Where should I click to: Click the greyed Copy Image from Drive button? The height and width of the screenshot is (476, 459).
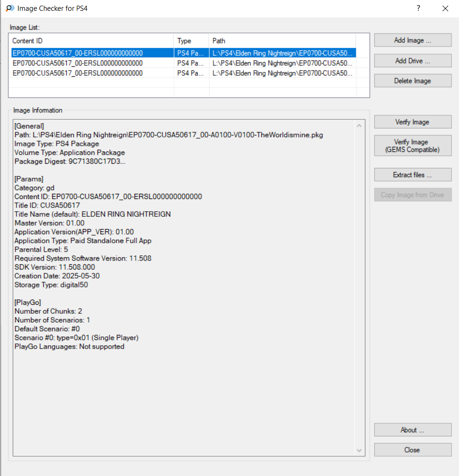[412, 195]
